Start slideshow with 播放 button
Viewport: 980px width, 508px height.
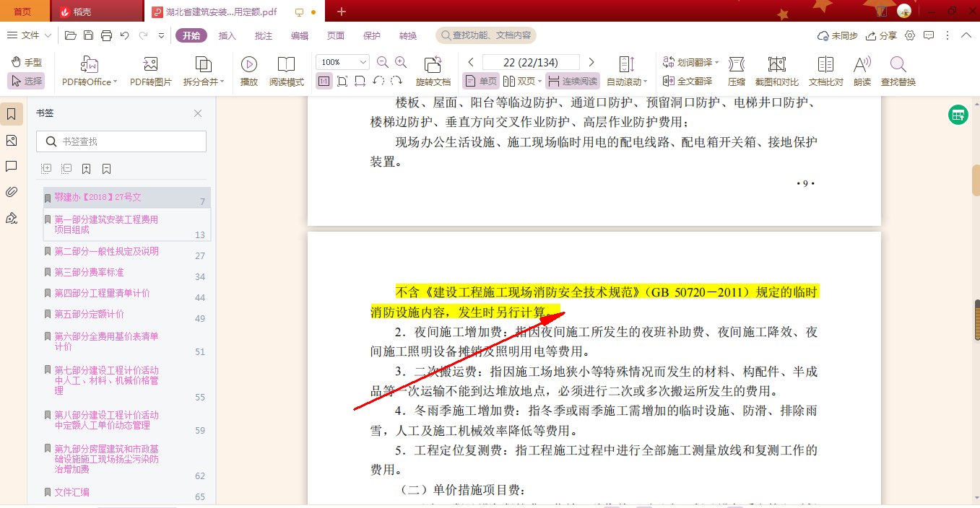[x=249, y=71]
